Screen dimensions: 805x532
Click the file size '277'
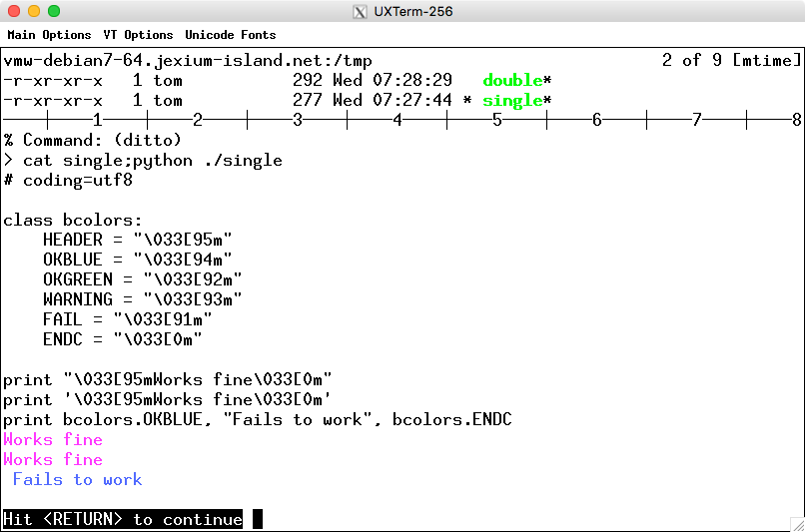point(308,101)
